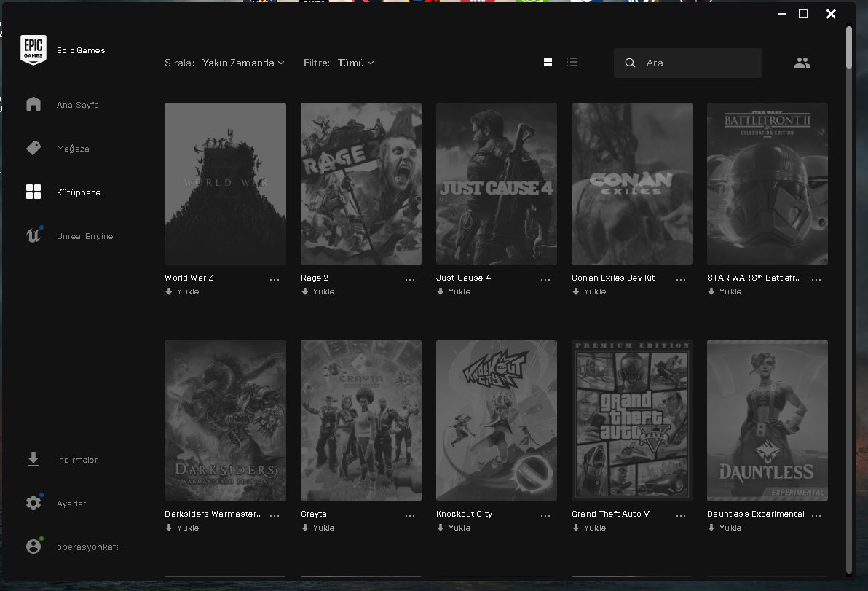Click Yükle under Grand Theft Auto V
Screen dimensions: 868x591
pos(589,528)
